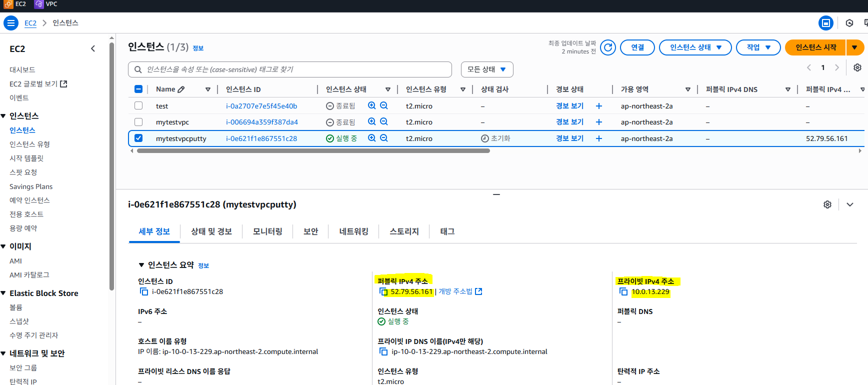Zoom in icon on test row
The image size is (868, 385).
[371, 105]
